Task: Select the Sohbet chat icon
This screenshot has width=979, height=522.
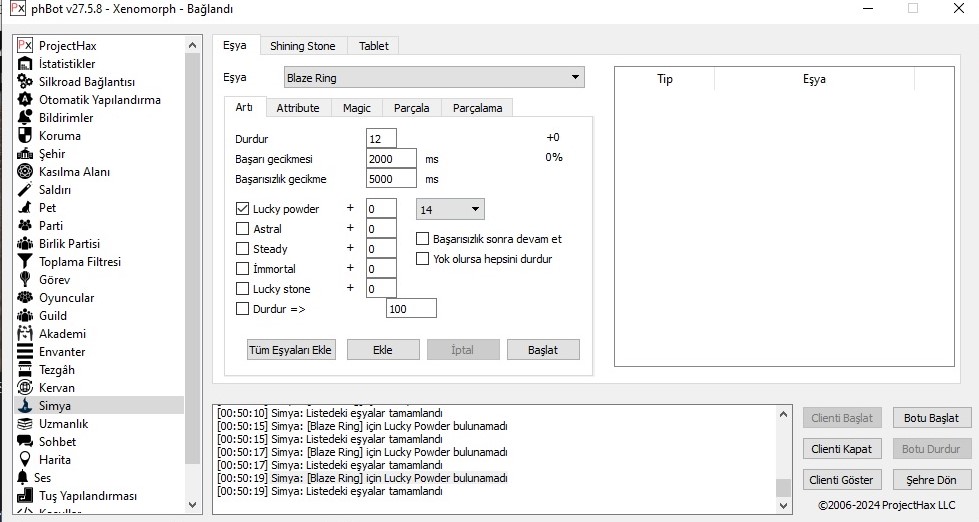Action: (25, 441)
